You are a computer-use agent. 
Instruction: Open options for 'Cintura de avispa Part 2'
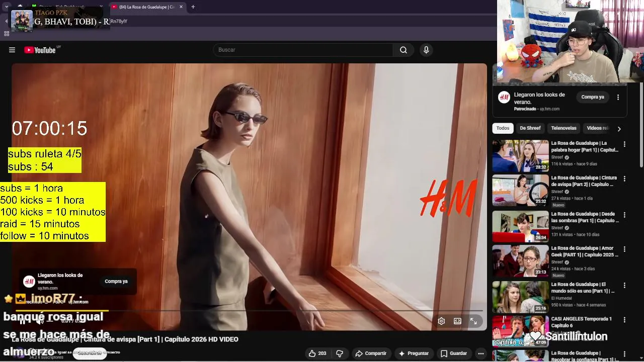(624, 178)
